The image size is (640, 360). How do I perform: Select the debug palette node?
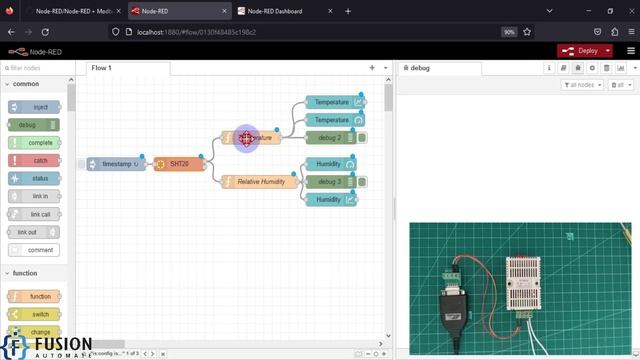coord(34,125)
